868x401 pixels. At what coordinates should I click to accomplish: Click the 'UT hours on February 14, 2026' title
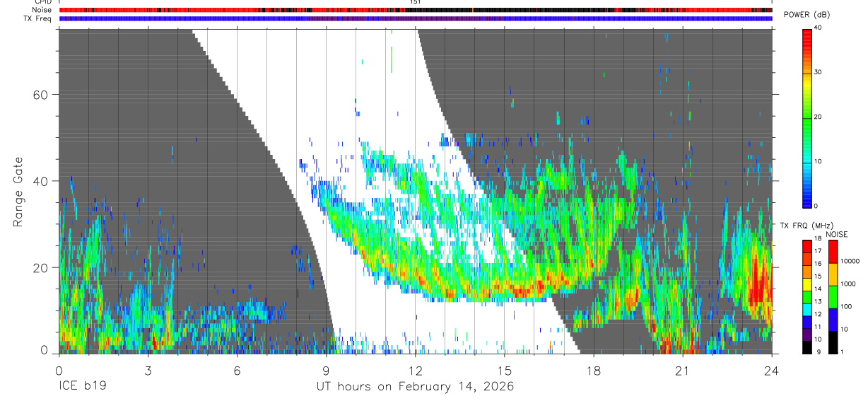point(415,388)
